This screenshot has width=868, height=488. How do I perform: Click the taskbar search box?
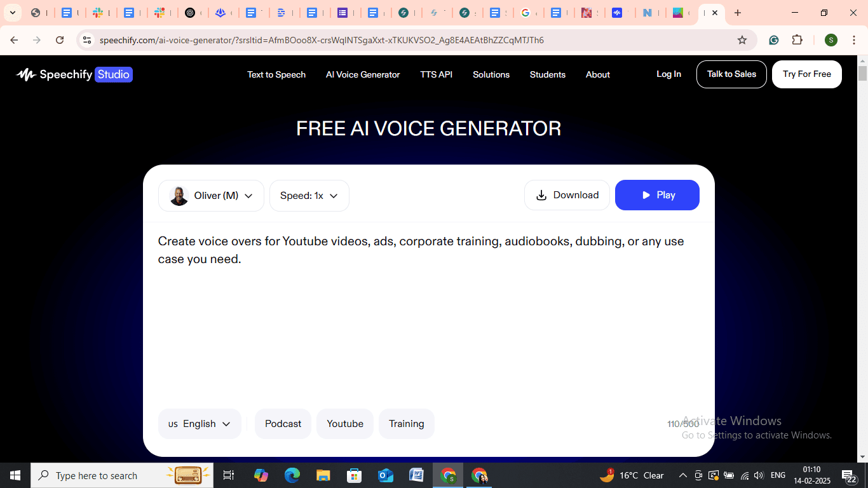[x=121, y=475]
